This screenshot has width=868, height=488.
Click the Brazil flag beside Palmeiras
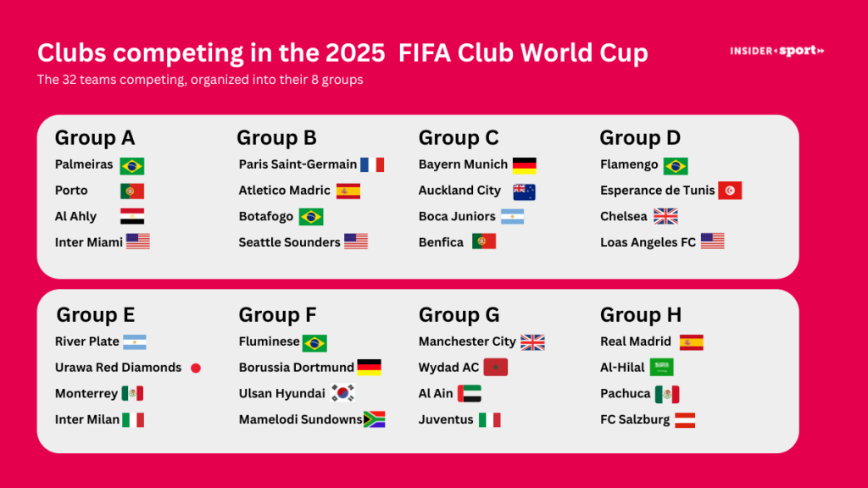pyautogui.click(x=132, y=166)
